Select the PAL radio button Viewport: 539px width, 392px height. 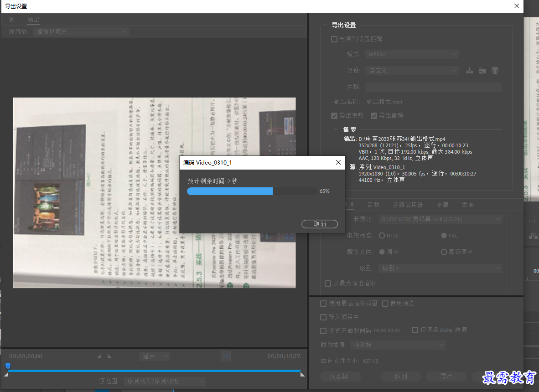point(444,236)
